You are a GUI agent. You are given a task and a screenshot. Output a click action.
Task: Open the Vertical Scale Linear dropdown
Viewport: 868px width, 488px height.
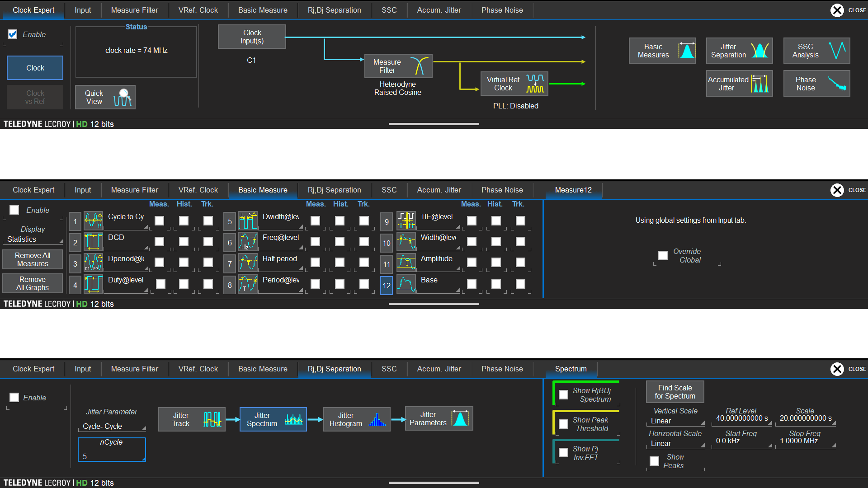pyautogui.click(x=676, y=421)
